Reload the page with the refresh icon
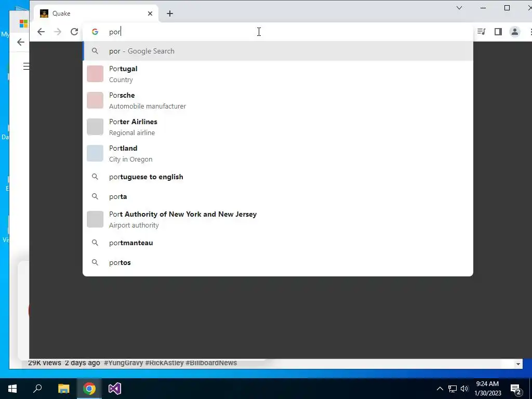The image size is (532, 399). click(x=74, y=32)
